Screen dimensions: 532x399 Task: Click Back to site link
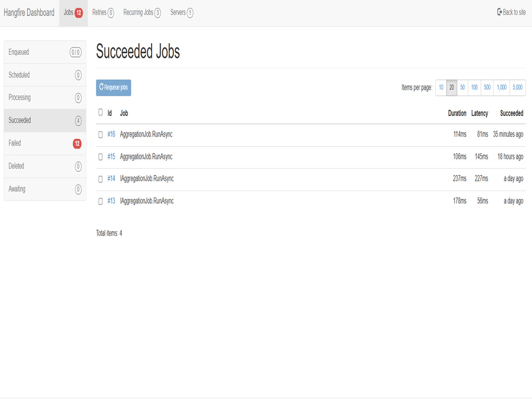click(511, 12)
